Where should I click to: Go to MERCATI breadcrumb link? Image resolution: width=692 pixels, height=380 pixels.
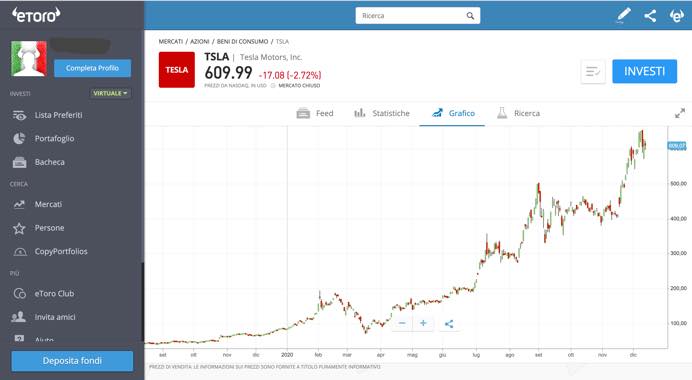click(171, 41)
